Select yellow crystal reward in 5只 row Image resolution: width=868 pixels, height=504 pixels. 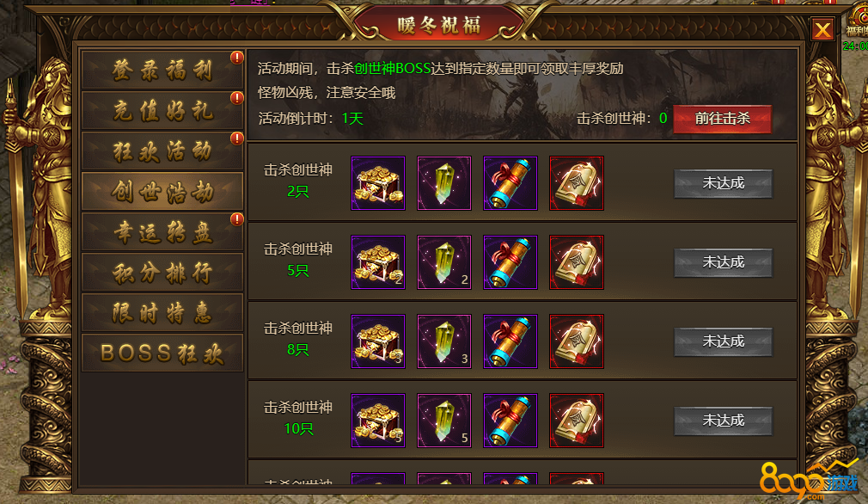(x=444, y=262)
